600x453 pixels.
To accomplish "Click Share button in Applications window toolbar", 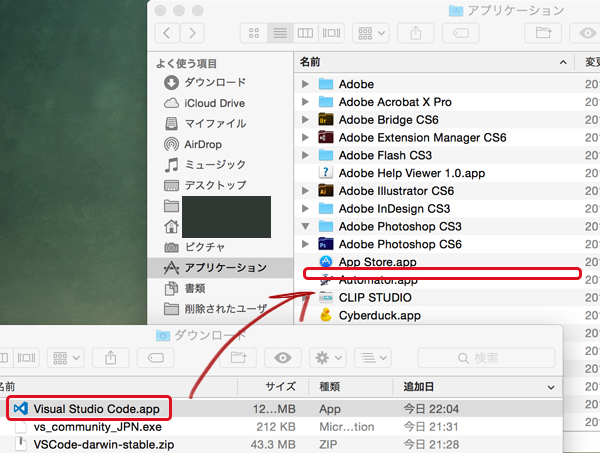I will coord(416,33).
